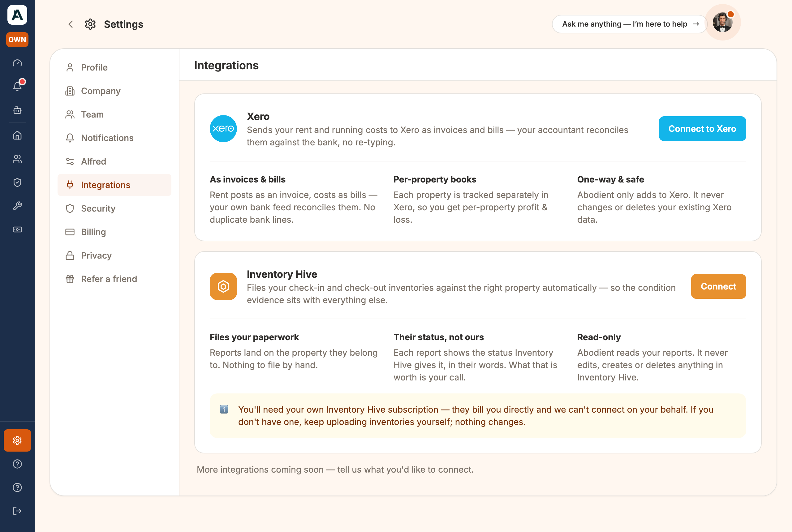
Task: Click the Abodient logo in the sidebar
Action: click(x=17, y=15)
